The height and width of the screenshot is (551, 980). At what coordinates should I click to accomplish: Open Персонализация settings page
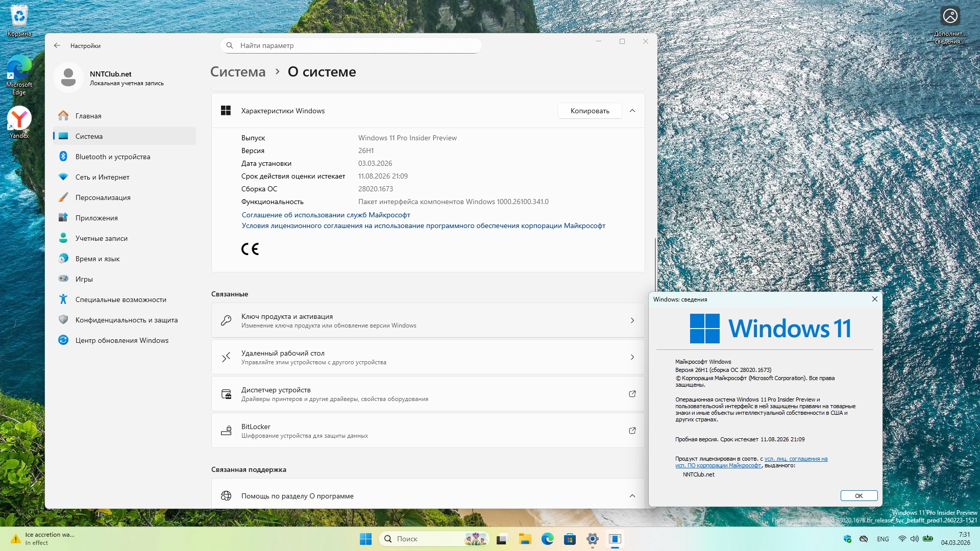(103, 197)
